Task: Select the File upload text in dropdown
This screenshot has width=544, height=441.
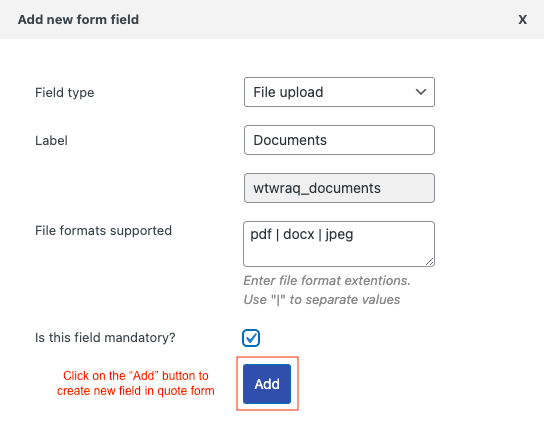Action: pyautogui.click(x=288, y=92)
